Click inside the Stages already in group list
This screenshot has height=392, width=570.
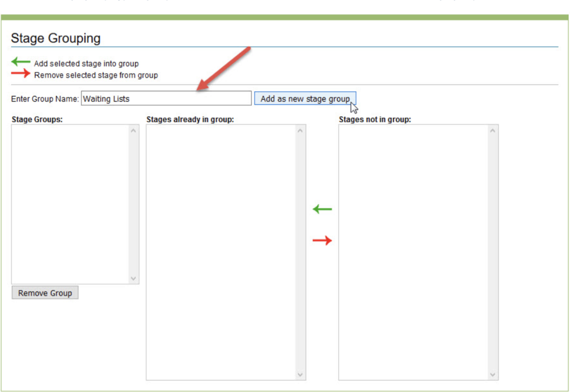pos(220,251)
